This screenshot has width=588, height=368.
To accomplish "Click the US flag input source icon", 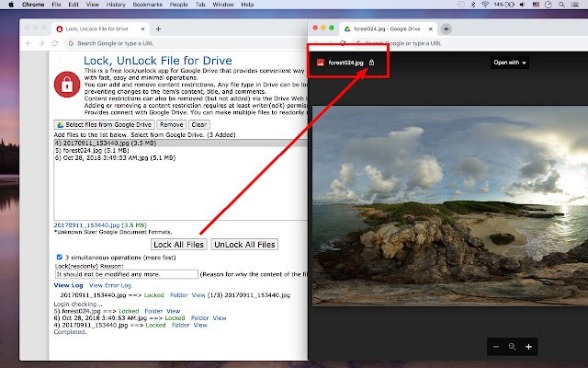I will pyautogui.click(x=536, y=5).
